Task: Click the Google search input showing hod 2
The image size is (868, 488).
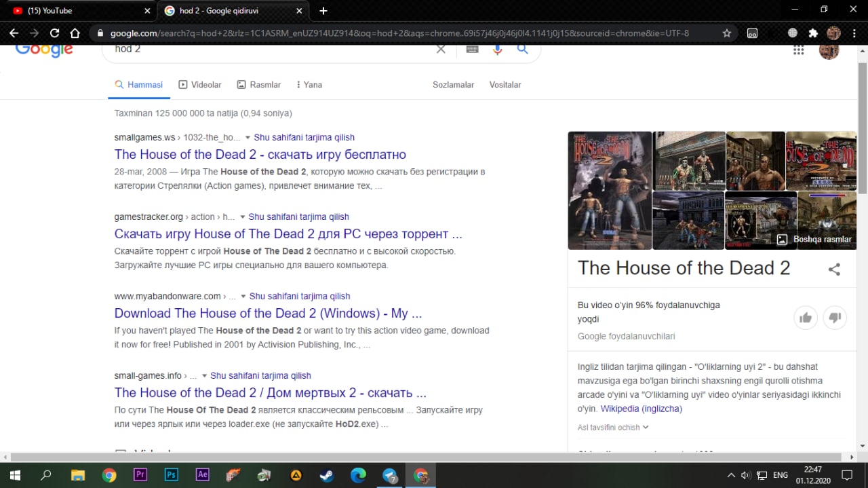Action: tap(271, 49)
